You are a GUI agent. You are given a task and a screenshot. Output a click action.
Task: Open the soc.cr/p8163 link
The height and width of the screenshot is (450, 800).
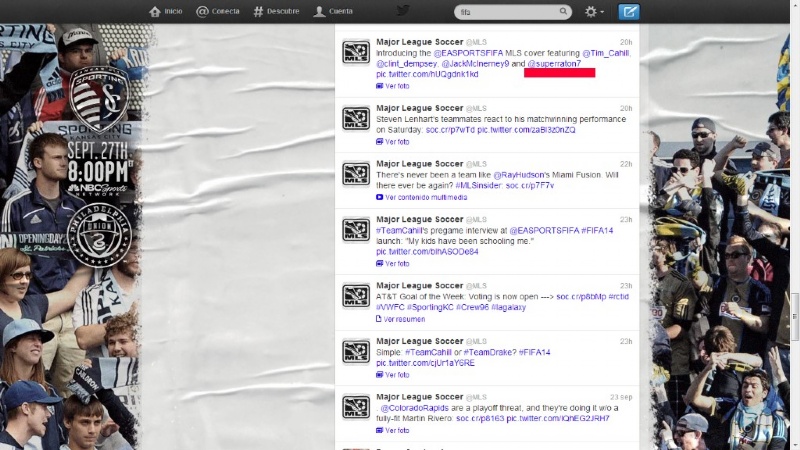(x=480, y=419)
